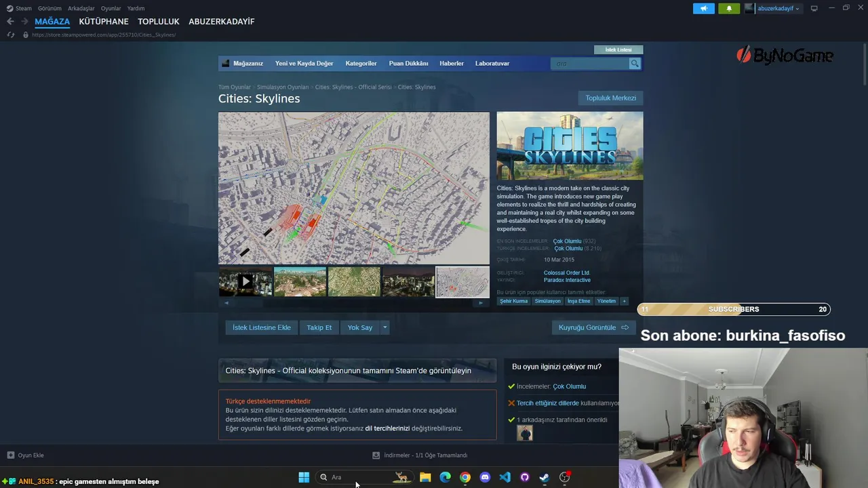Open Google Chrome from taskbar
This screenshot has width=868, height=488.
pyautogui.click(x=465, y=477)
